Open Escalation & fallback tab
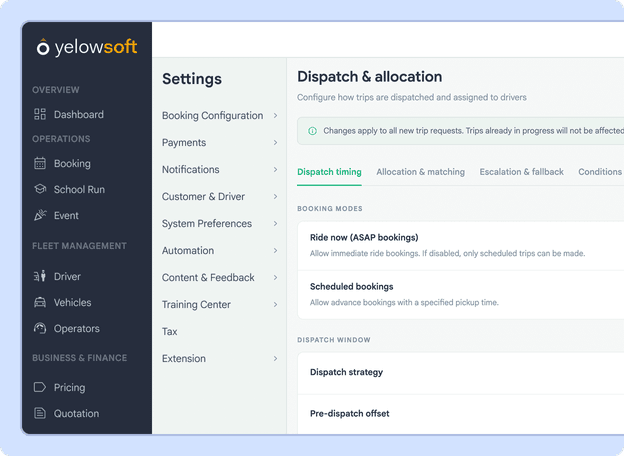Image resolution: width=624 pixels, height=456 pixels. [521, 172]
